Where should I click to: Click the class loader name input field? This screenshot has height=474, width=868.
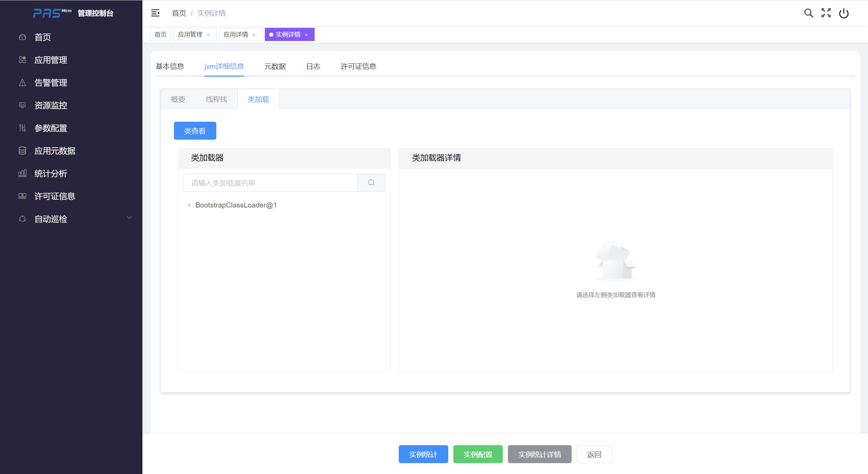point(270,183)
